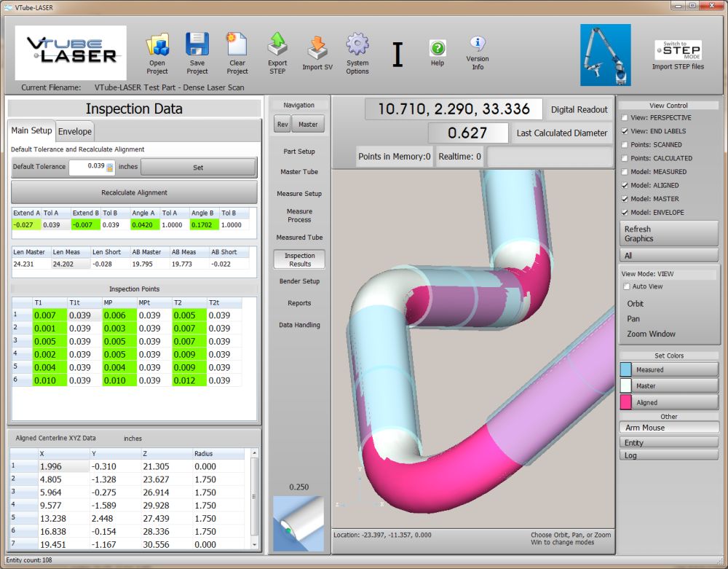
Task: Click the green Help icon
Action: [x=438, y=48]
